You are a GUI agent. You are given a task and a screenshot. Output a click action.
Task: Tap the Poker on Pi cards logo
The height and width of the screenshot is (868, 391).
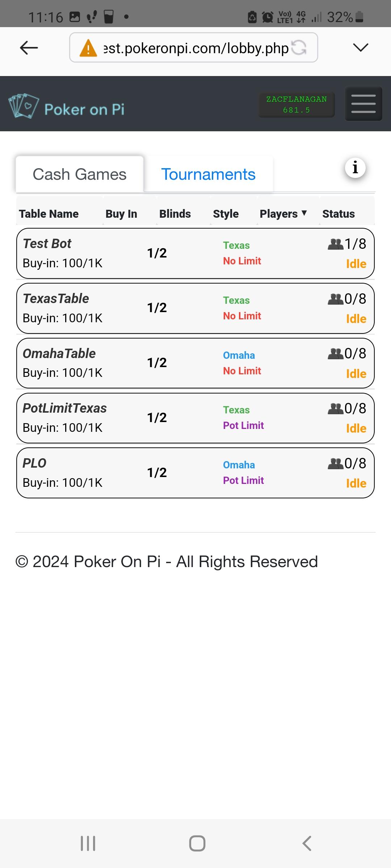point(24,106)
